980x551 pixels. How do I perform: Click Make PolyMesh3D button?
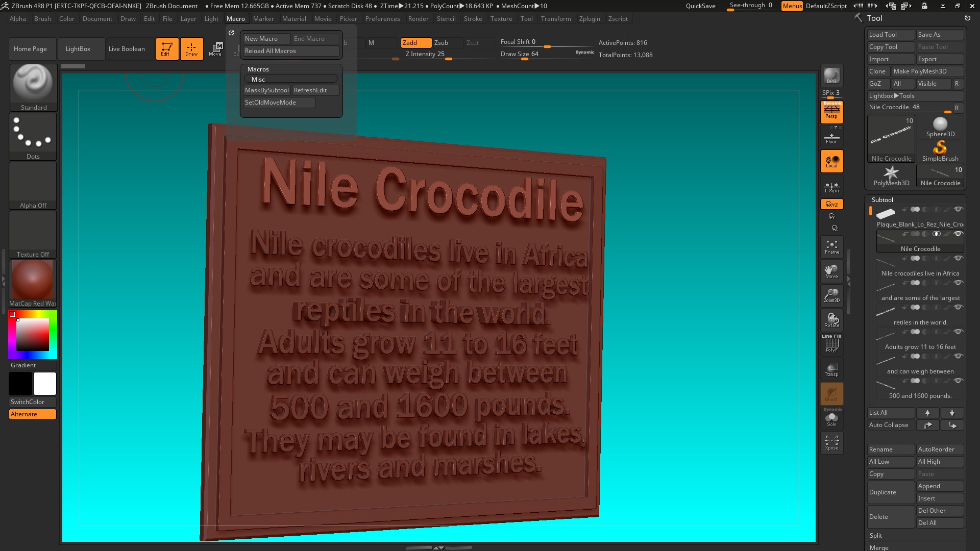coord(927,71)
